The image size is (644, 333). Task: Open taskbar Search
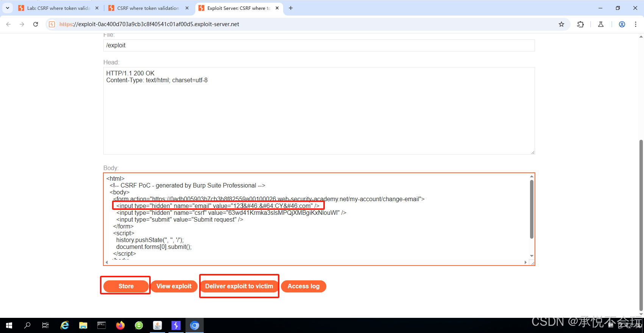[27, 325]
